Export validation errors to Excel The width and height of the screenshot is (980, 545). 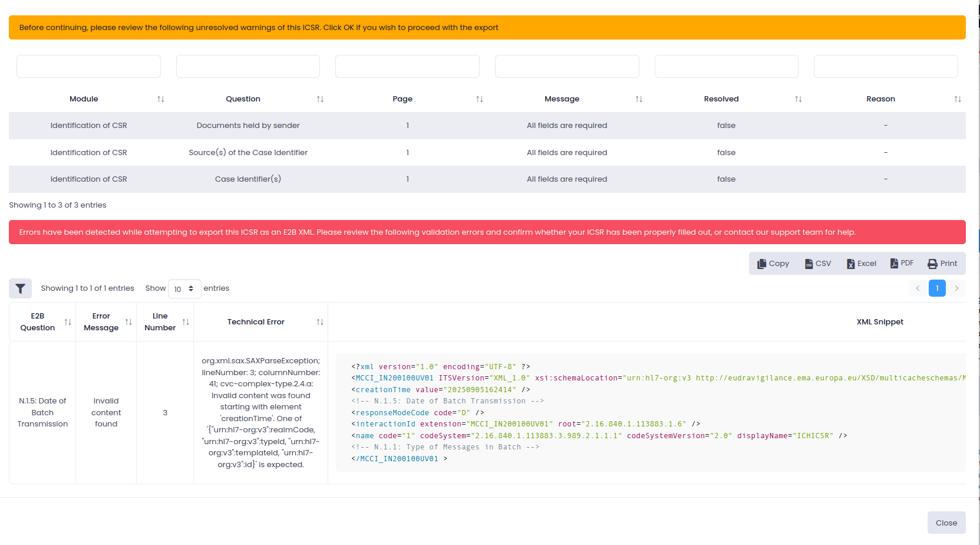[861, 264]
